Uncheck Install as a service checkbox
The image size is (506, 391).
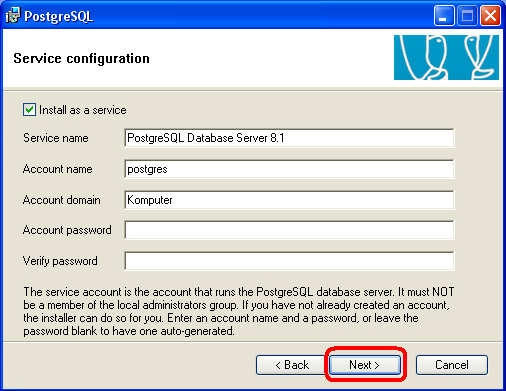coord(29,110)
